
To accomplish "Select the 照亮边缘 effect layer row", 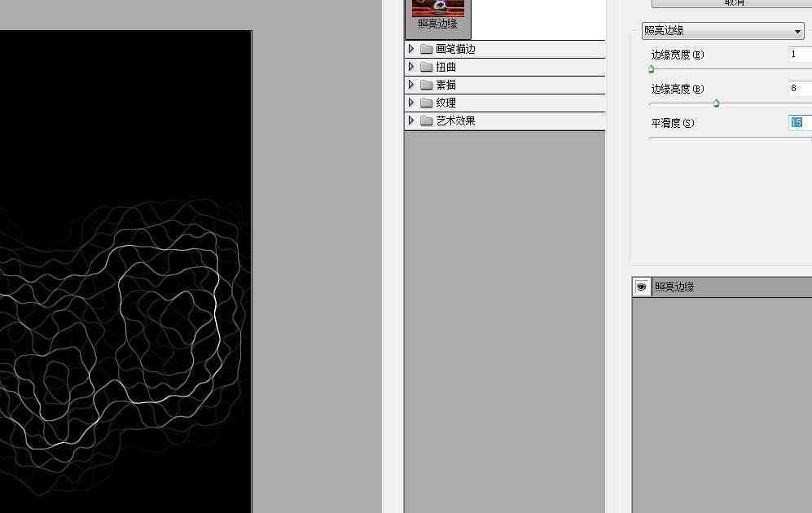I will coord(722,287).
